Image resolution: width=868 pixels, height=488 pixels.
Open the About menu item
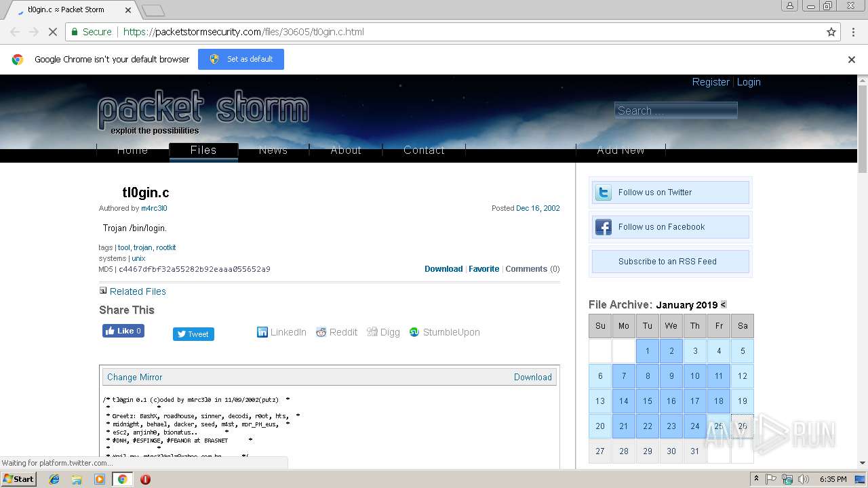point(346,150)
